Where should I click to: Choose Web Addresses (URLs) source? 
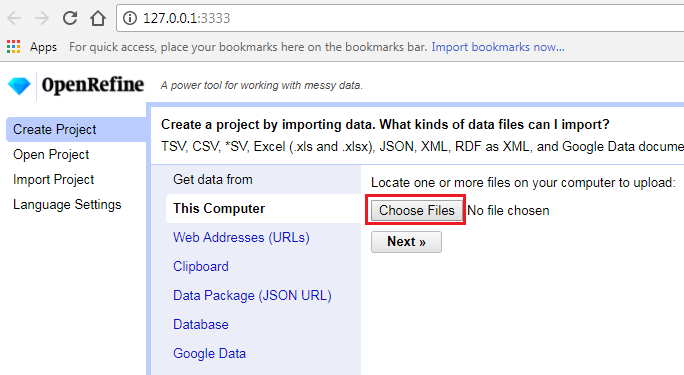(241, 238)
